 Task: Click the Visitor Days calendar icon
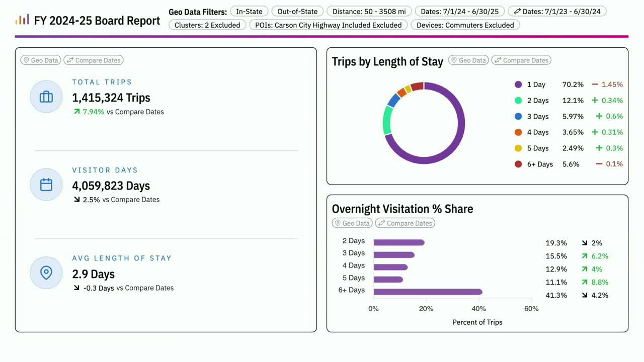tap(46, 185)
